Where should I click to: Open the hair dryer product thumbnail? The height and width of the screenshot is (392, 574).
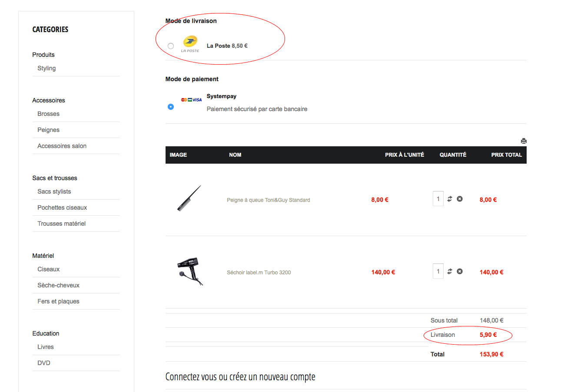[189, 271]
